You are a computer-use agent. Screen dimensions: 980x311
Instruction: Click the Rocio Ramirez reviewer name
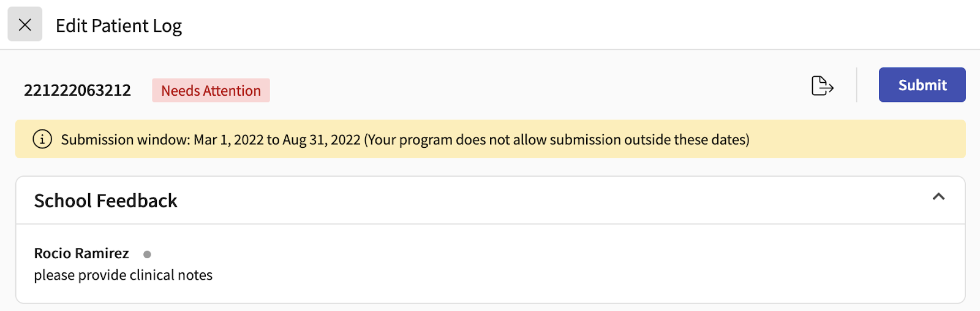pyautogui.click(x=81, y=253)
